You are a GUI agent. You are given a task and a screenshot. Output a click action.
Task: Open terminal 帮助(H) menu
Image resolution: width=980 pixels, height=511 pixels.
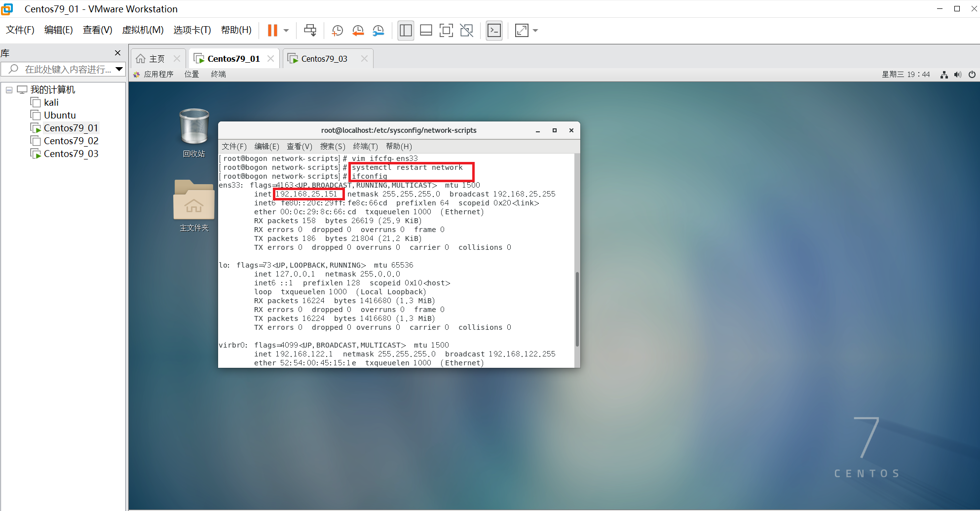399,147
